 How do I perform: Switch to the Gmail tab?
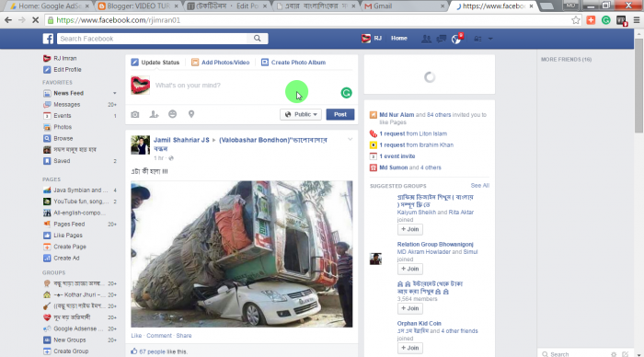(404, 6)
